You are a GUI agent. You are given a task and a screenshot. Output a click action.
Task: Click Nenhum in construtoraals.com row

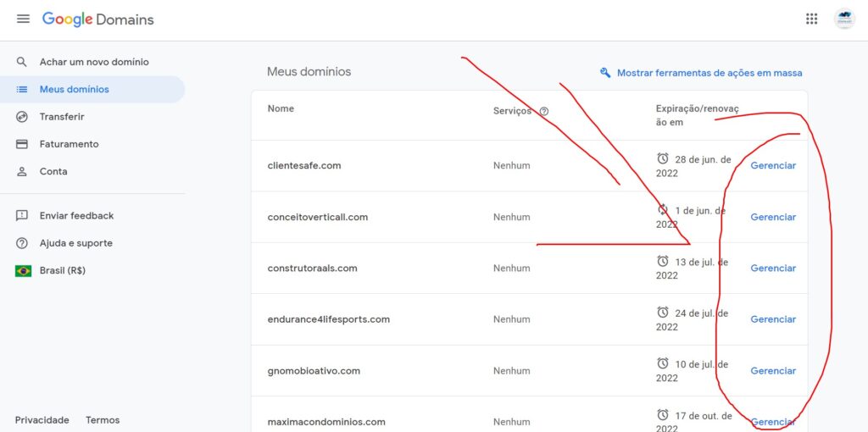[x=511, y=268]
